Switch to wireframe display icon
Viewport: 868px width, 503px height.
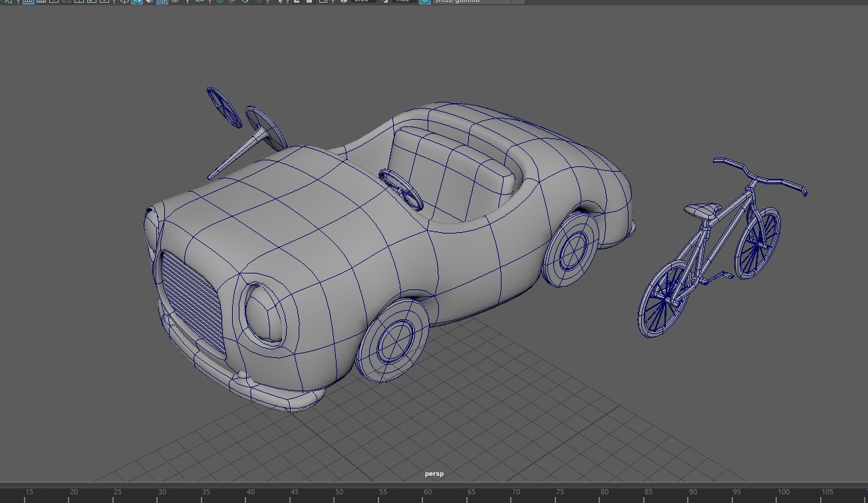124,1
